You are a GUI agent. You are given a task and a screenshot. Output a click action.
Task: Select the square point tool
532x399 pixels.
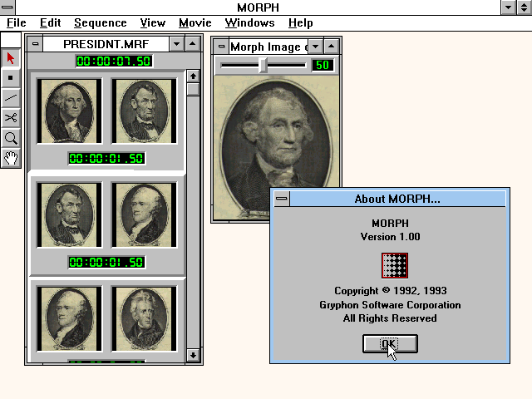pos(11,77)
